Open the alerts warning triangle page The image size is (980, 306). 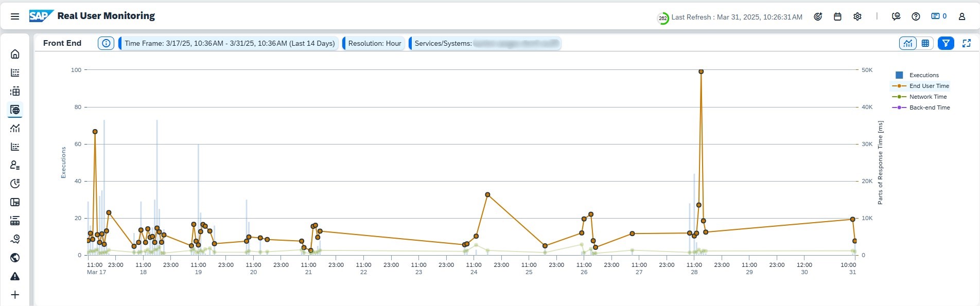(x=15, y=276)
